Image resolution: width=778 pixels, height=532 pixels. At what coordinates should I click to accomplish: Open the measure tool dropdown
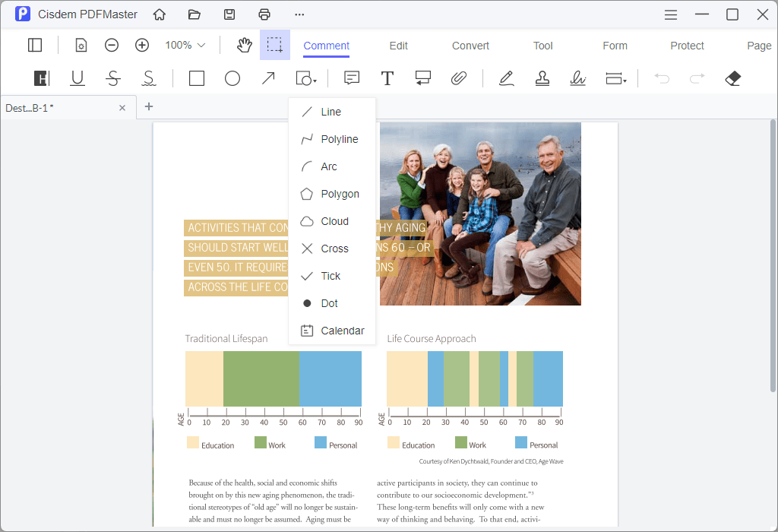[x=615, y=78]
